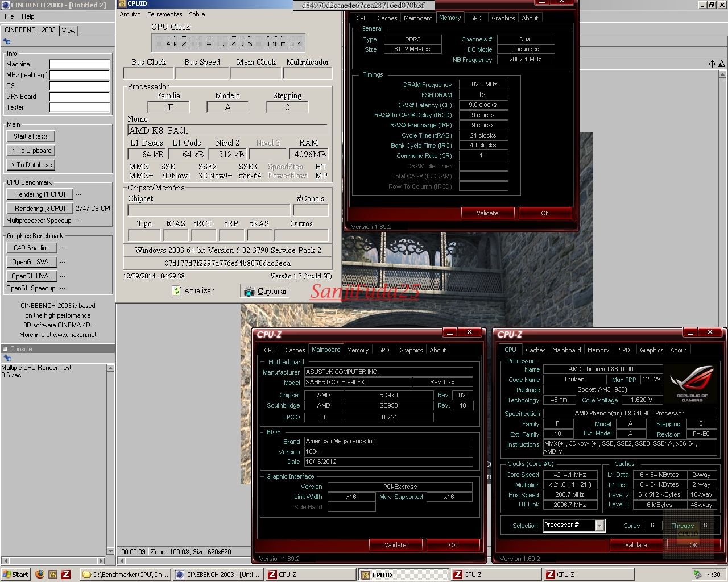
Task: Click Console scrollbar down arrow
Action: [x=111, y=551]
